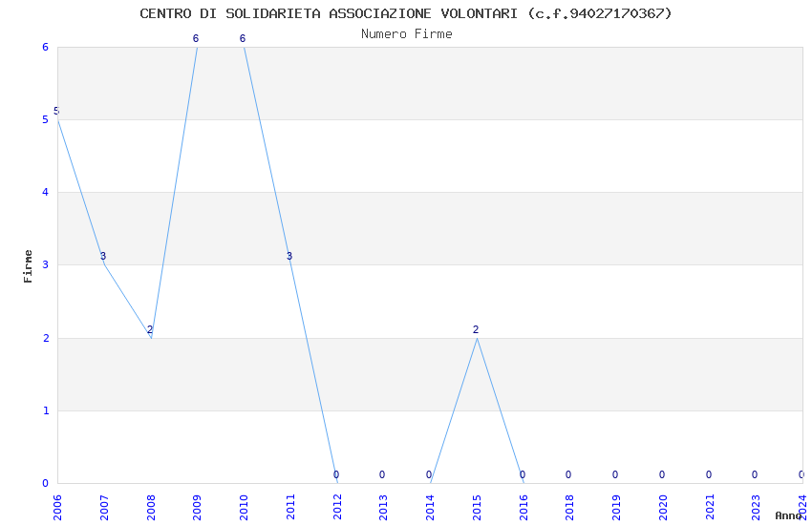The width and height of the screenshot is (812, 525).
Task: Select the 2020 year label on x-axis
Action: click(x=663, y=507)
